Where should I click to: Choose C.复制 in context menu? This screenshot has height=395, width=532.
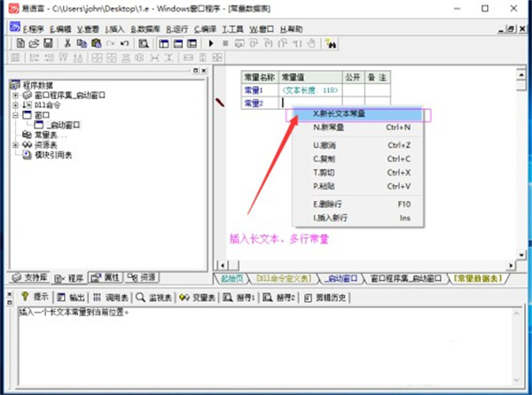coord(358,159)
